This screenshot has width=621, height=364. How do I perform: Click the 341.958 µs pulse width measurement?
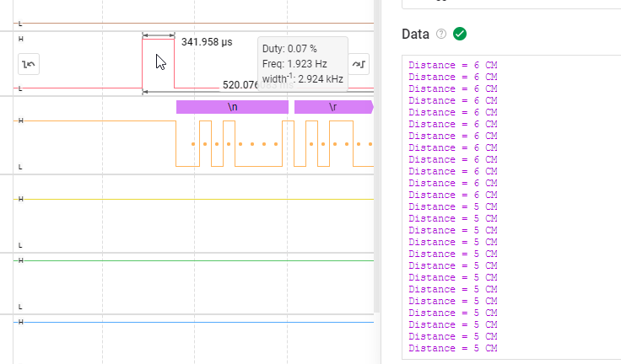[207, 42]
